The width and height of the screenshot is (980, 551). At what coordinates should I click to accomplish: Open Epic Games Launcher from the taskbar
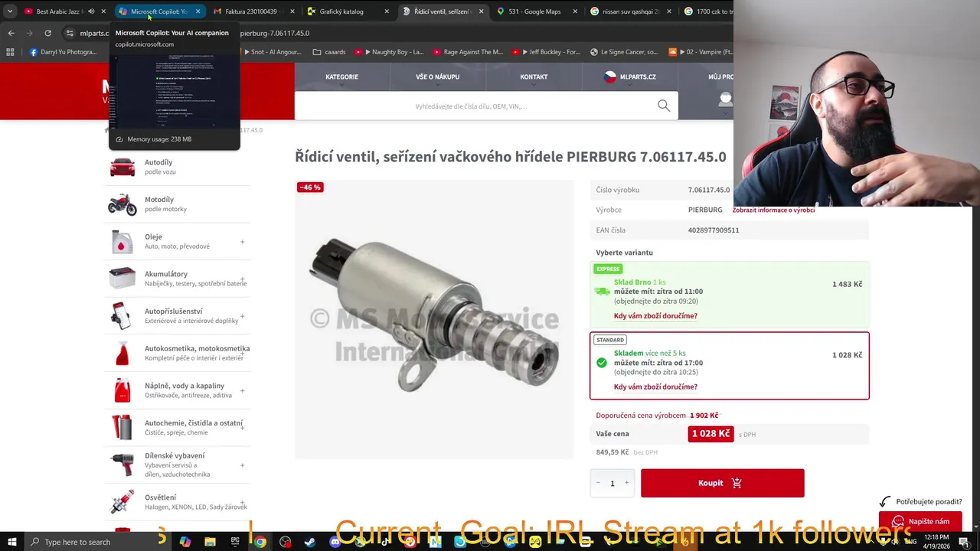(235, 542)
